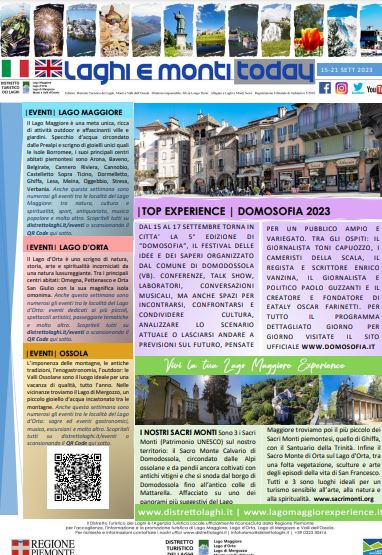Open the WWW.DOMOSOFIA.IT link

click(x=338, y=347)
